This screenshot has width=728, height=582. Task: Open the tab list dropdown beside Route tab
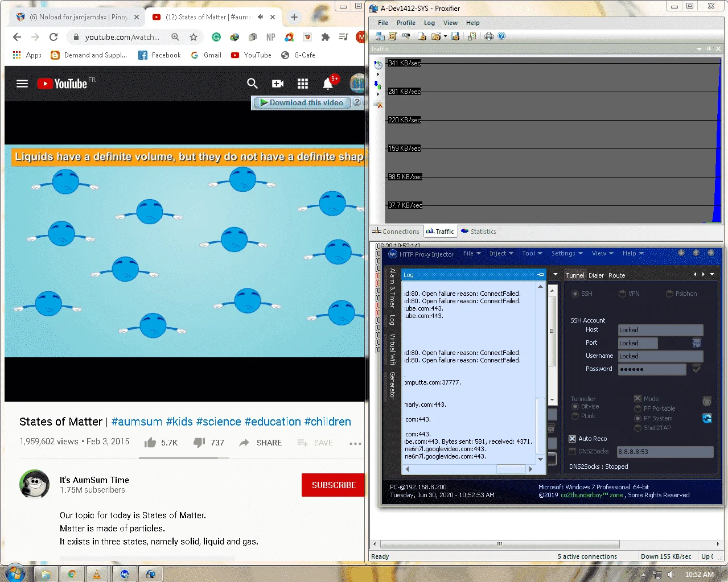712,274
